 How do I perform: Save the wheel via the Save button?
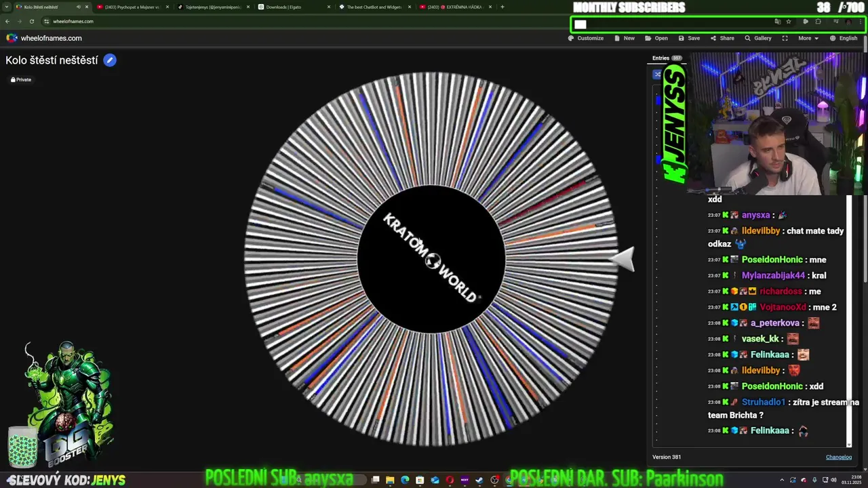point(689,38)
